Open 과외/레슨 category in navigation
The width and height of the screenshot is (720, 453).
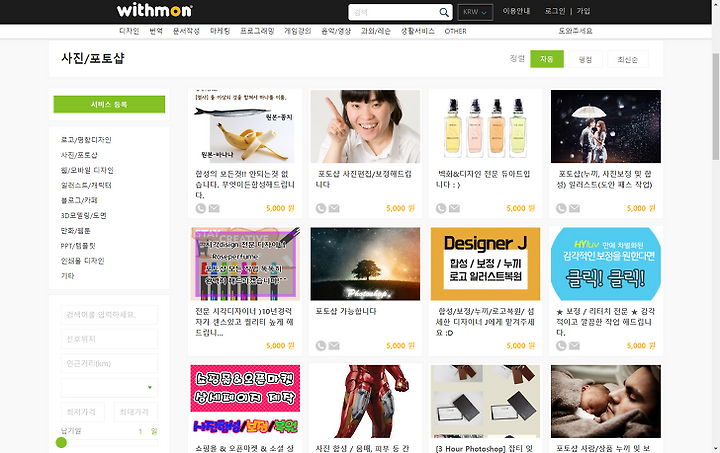pyautogui.click(x=376, y=31)
